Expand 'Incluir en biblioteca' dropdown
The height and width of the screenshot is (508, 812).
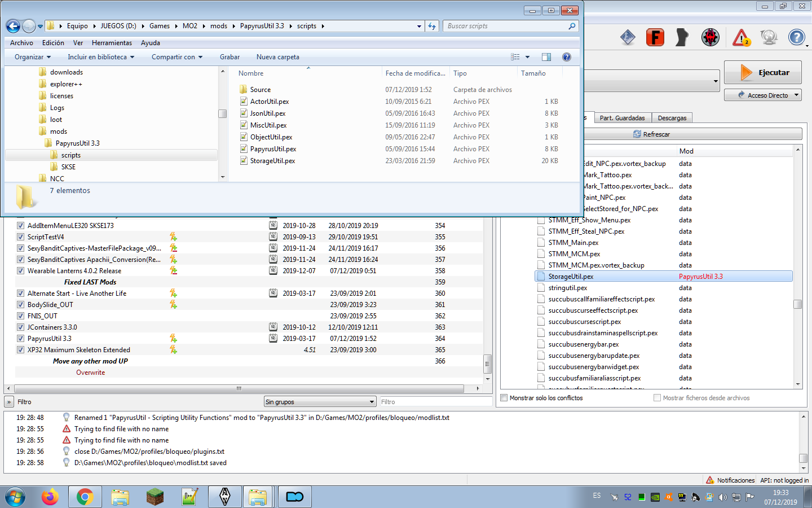point(101,57)
